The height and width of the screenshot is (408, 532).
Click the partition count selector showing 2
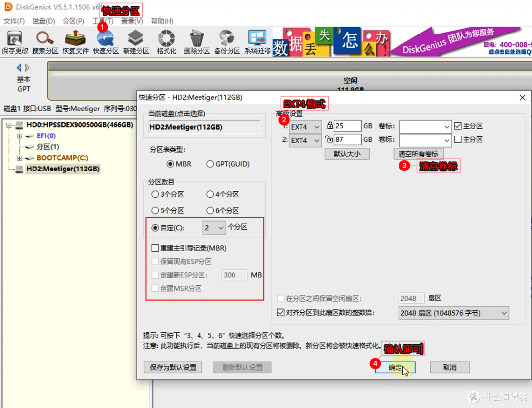coord(214,228)
